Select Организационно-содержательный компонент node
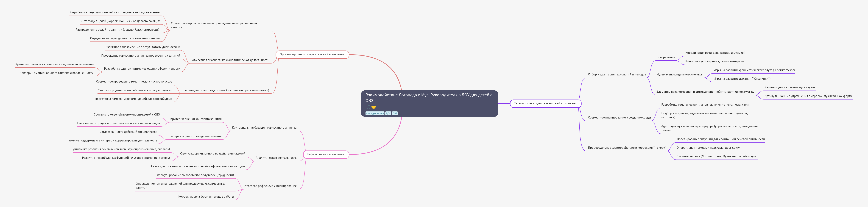 coord(312,54)
